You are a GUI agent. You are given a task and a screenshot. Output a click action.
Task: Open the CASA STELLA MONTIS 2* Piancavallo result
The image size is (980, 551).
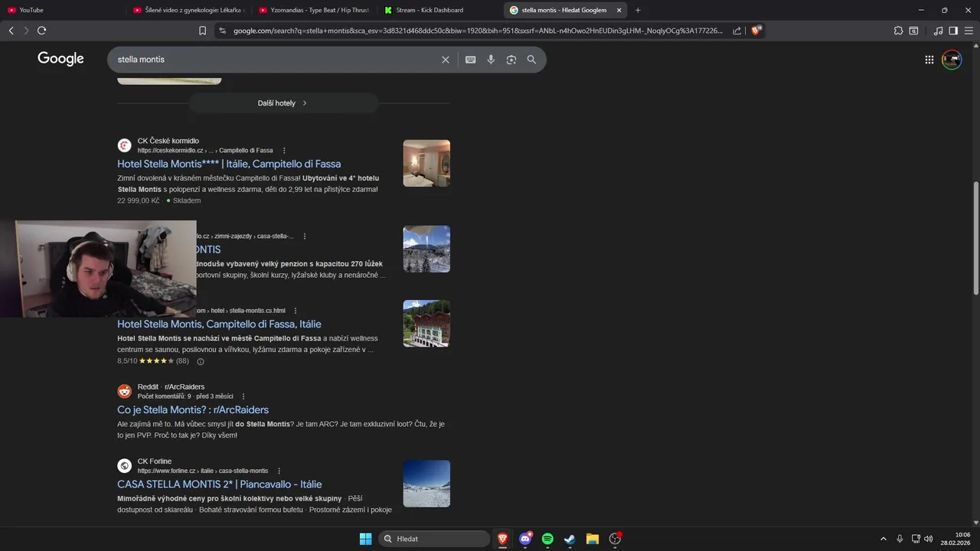pyautogui.click(x=220, y=484)
